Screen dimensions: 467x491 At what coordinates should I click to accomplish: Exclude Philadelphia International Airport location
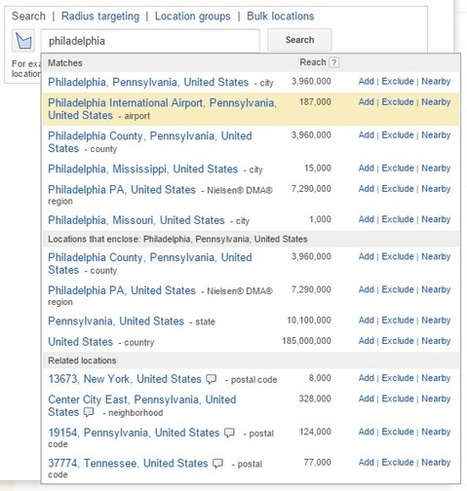coord(397,102)
